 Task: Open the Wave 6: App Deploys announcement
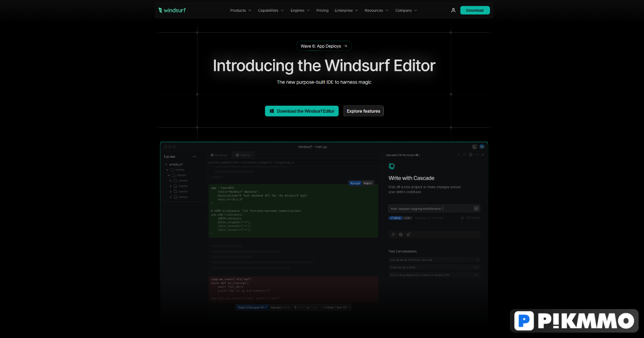point(324,46)
